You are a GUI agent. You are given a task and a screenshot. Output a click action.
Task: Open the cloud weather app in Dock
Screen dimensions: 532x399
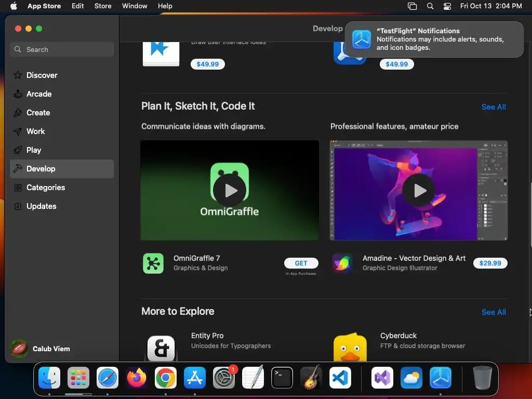(411, 378)
